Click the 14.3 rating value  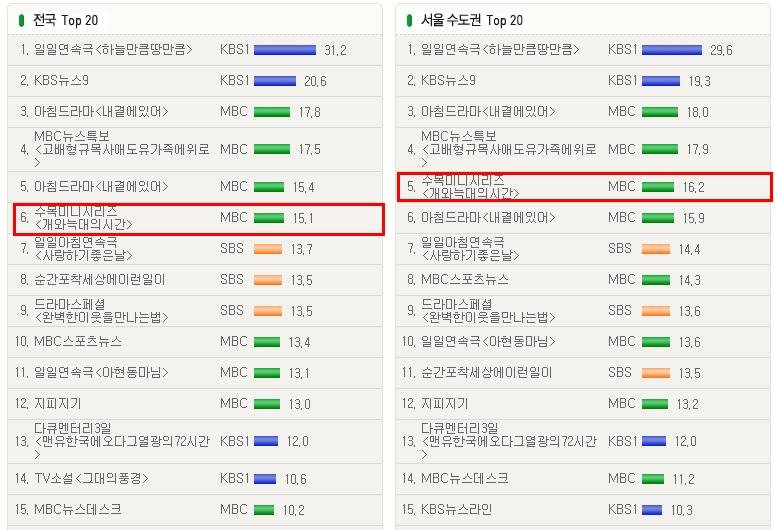coord(689,280)
